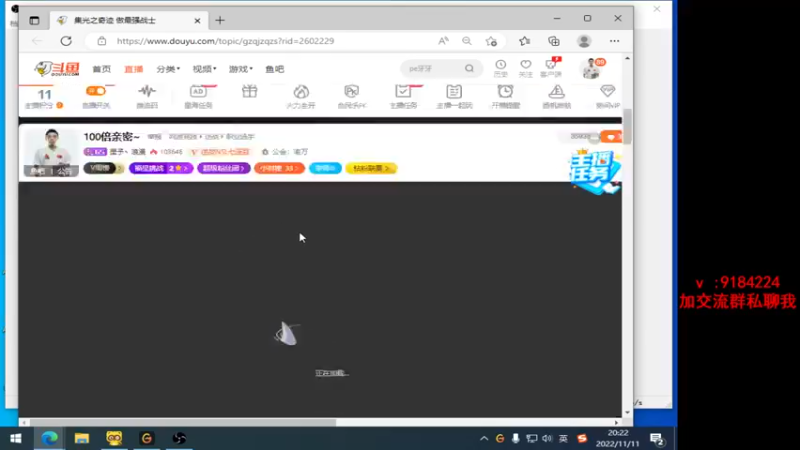800x450 pixels.
Task: Open the 主播任务 floating banner
Action: (594, 172)
